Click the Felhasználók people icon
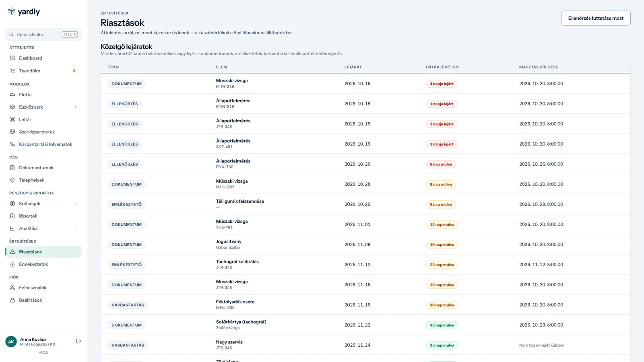The width and height of the screenshot is (644, 362). pos(12,288)
